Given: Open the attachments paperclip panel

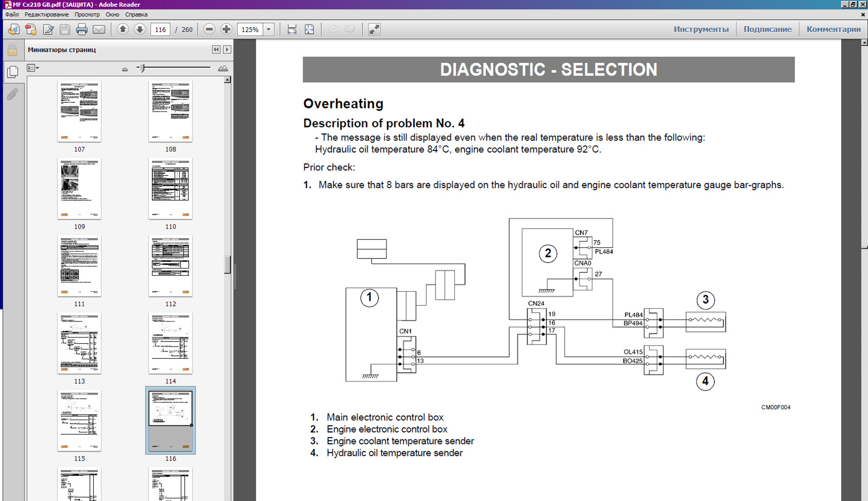Looking at the screenshot, I should (x=12, y=94).
